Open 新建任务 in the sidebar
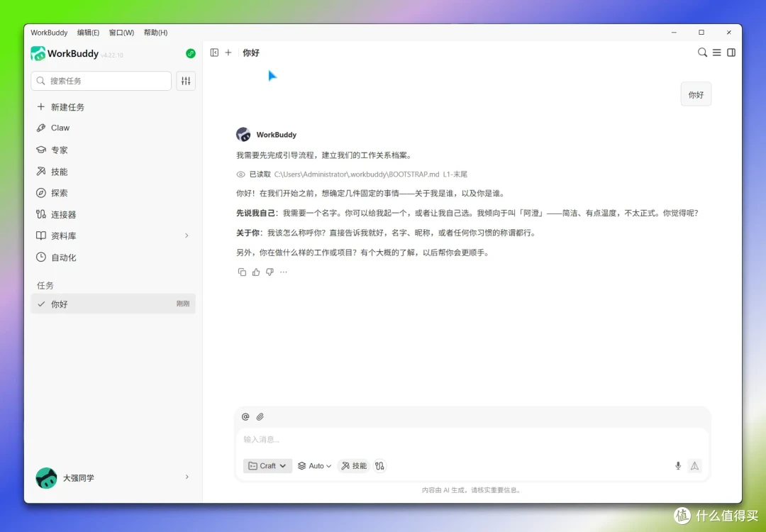 point(113,107)
